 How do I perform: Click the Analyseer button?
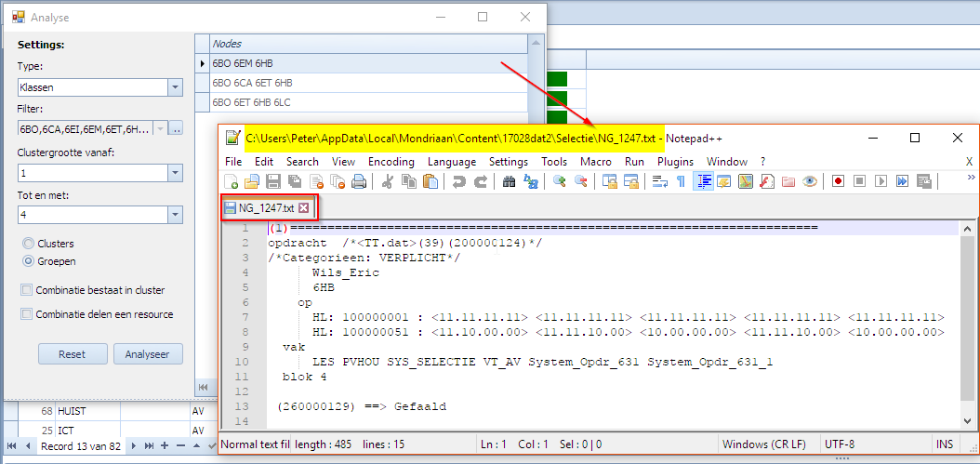coord(148,354)
